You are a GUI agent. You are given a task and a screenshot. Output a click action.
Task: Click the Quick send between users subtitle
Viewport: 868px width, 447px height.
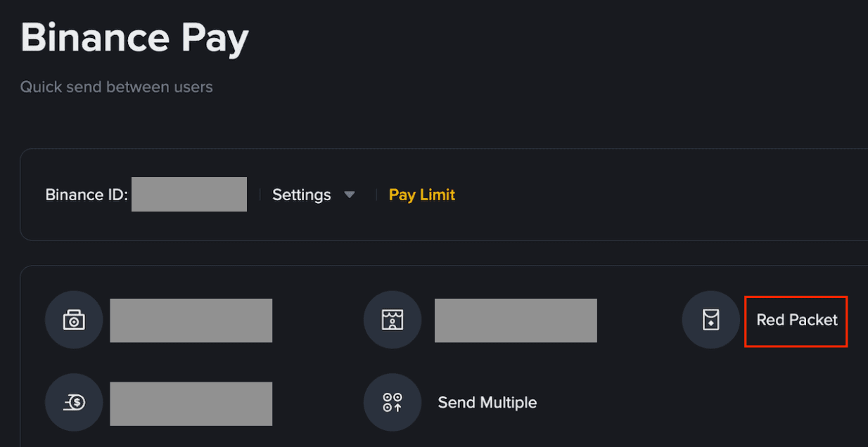116,87
